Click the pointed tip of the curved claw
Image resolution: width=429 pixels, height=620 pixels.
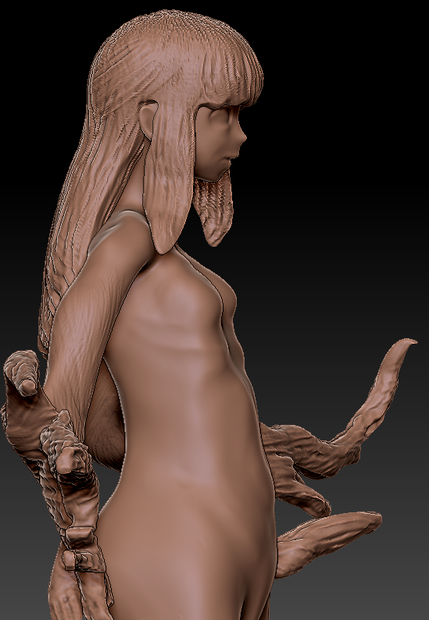[409, 342]
